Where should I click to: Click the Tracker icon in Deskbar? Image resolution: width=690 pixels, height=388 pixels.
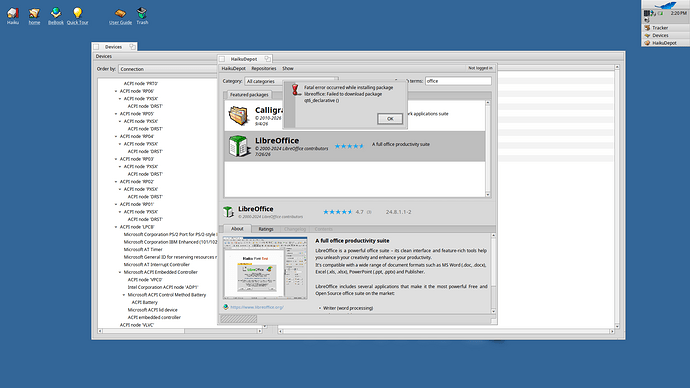click(647, 28)
